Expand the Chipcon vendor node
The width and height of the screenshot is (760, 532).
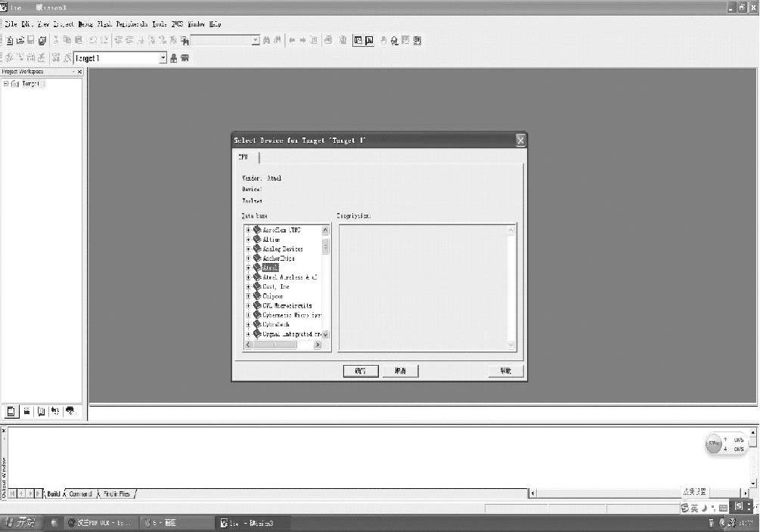(248, 296)
